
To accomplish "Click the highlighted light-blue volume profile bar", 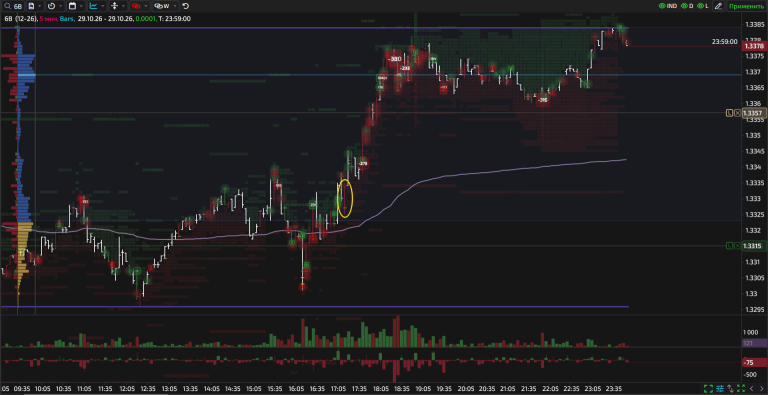I will pyautogui.click(x=26, y=76).
